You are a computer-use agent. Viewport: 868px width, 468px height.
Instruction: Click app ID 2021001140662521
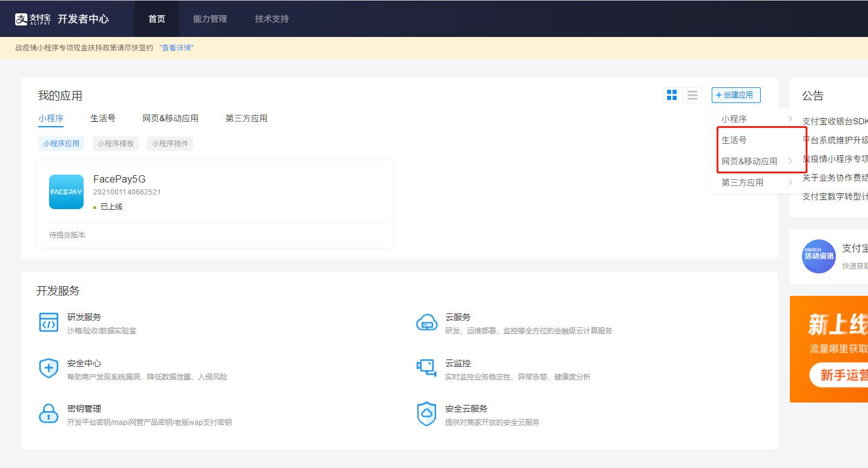(127, 192)
